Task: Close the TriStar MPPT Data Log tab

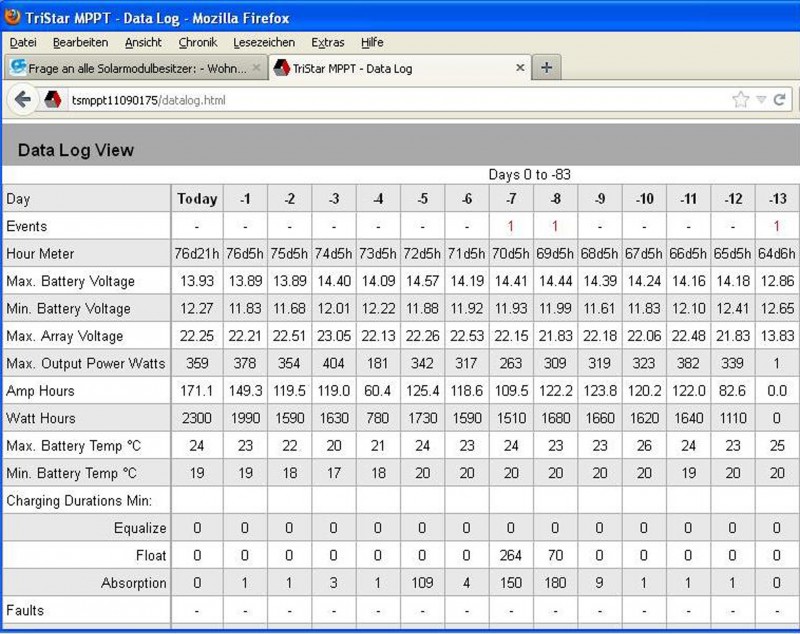Action: tap(520, 68)
